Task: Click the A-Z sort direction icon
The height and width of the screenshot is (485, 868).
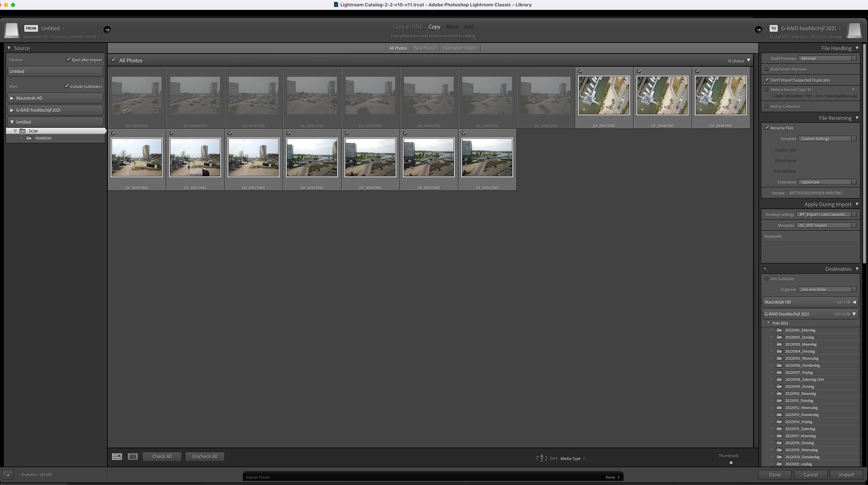Action: pos(542,458)
